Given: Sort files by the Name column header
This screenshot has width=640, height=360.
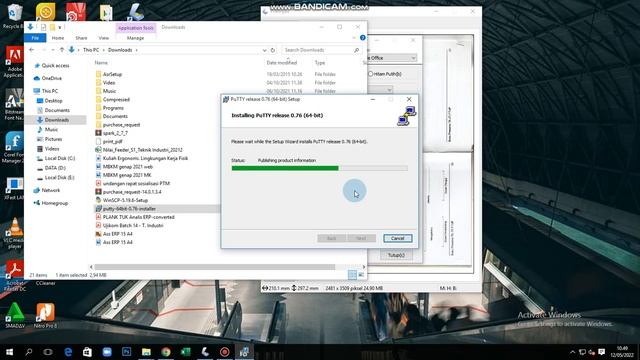Looking at the screenshot, I should (101, 63).
